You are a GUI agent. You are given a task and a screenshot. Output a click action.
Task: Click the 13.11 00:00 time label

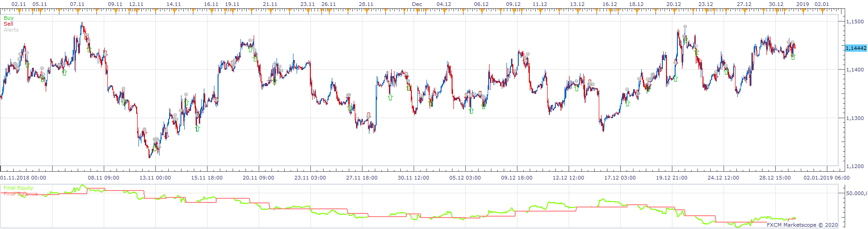(155, 178)
